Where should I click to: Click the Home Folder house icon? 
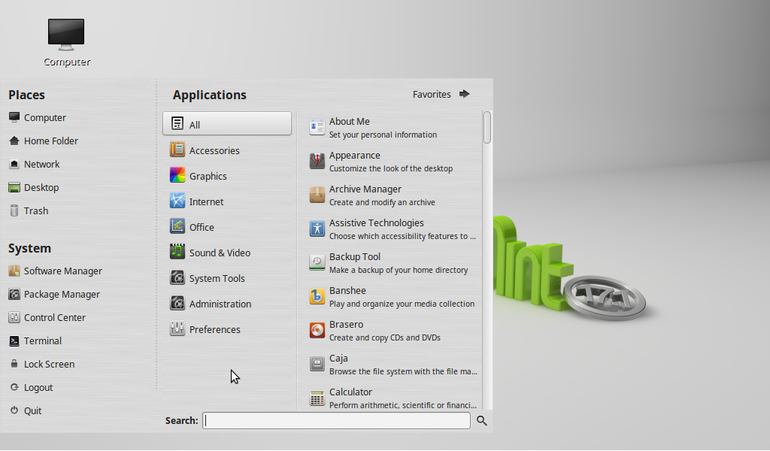(x=14, y=141)
